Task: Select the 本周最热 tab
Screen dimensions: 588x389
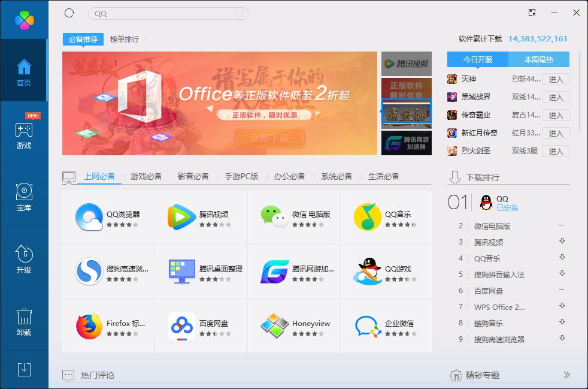Action: pos(538,59)
